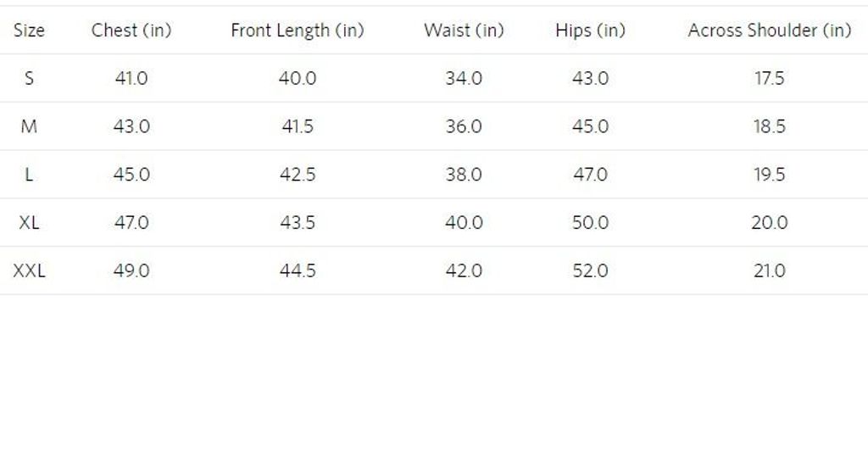The width and height of the screenshot is (868, 474).
Task: Select the XL size row label
Action: [x=29, y=223]
